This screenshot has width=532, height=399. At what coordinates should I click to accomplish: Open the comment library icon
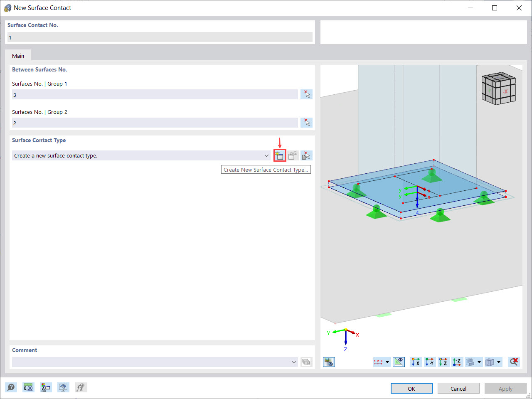(x=306, y=362)
